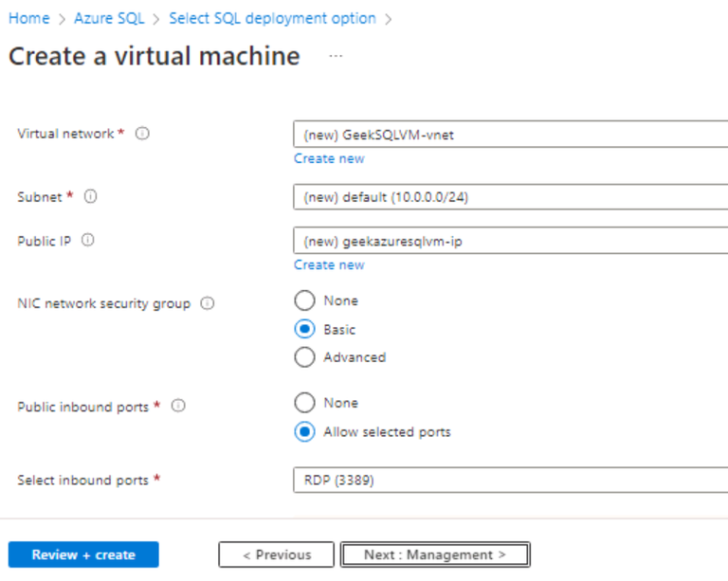Go to Home breadcrumb
The height and width of the screenshot is (581, 728).
(x=28, y=18)
